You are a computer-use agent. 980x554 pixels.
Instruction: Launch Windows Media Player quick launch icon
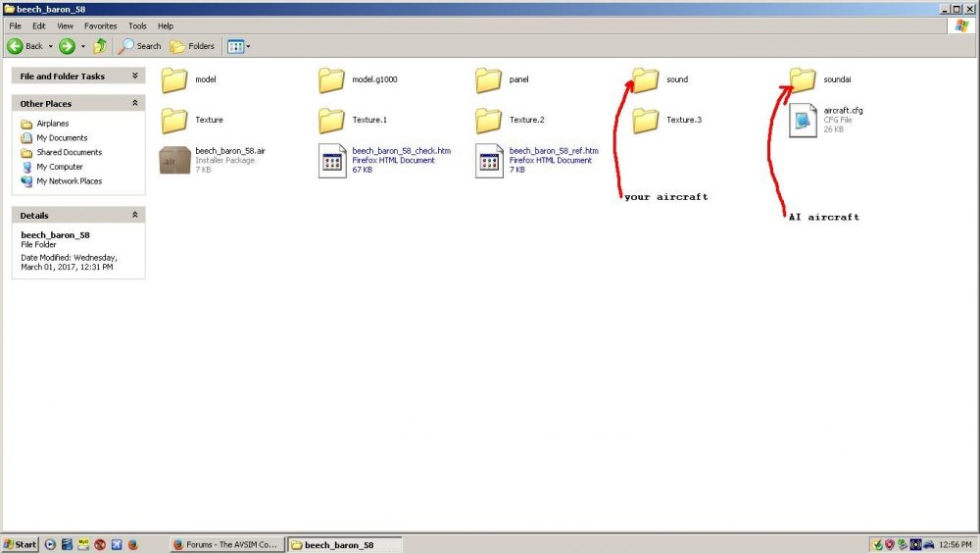51,544
